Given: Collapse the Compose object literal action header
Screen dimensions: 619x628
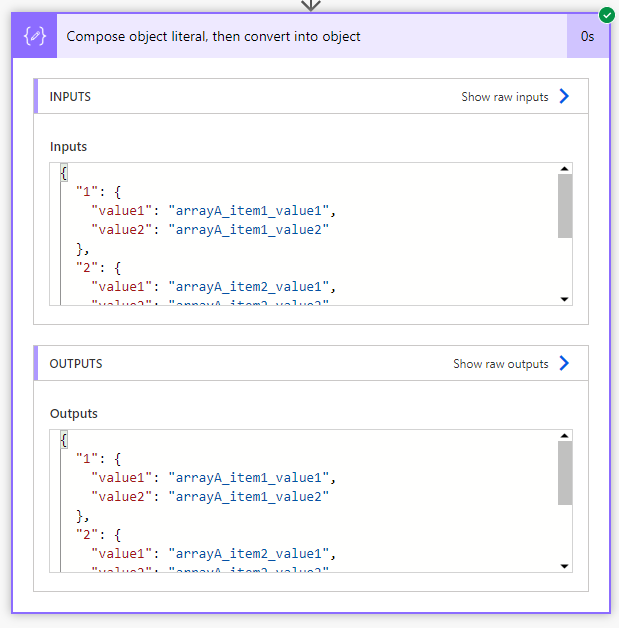Looking at the screenshot, I should 312,36.
